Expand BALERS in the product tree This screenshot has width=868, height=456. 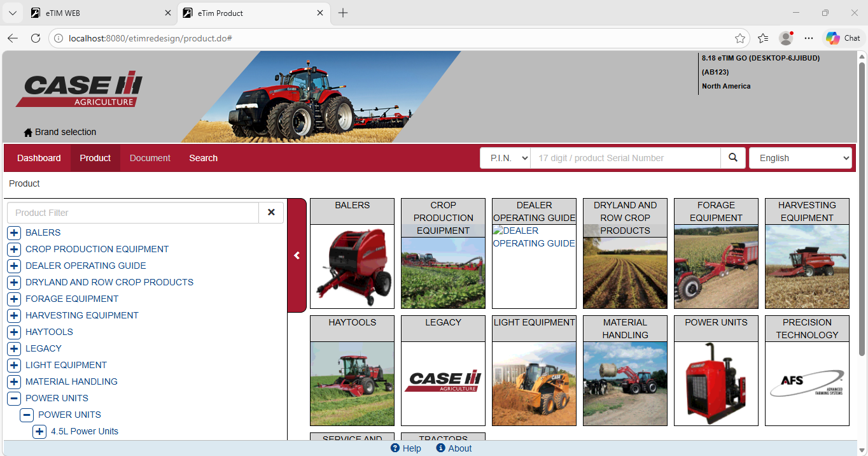pos(14,232)
